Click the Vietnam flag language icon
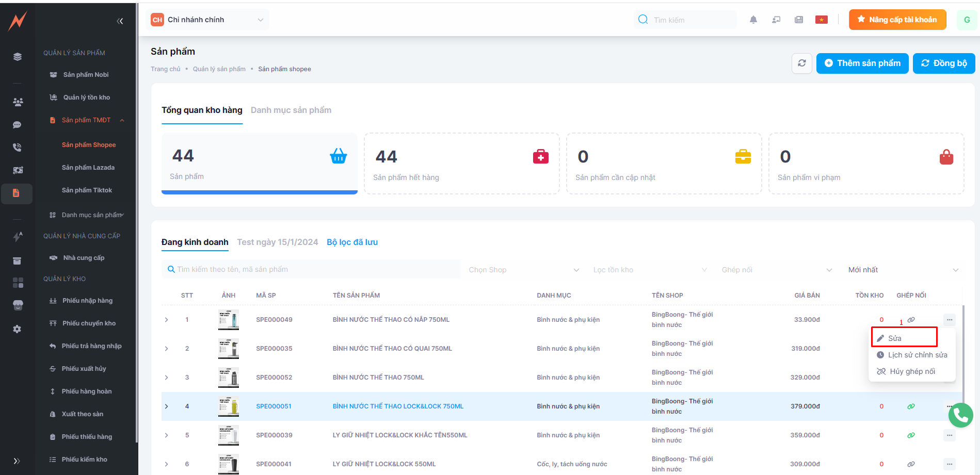Viewport: 980px width, 475px height. click(821, 20)
